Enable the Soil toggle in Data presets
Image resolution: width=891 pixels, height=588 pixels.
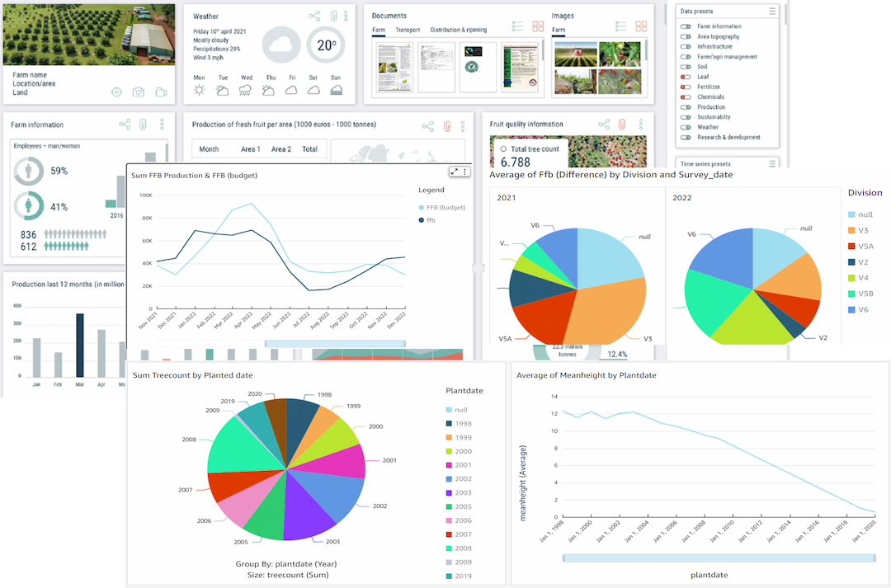(x=686, y=67)
